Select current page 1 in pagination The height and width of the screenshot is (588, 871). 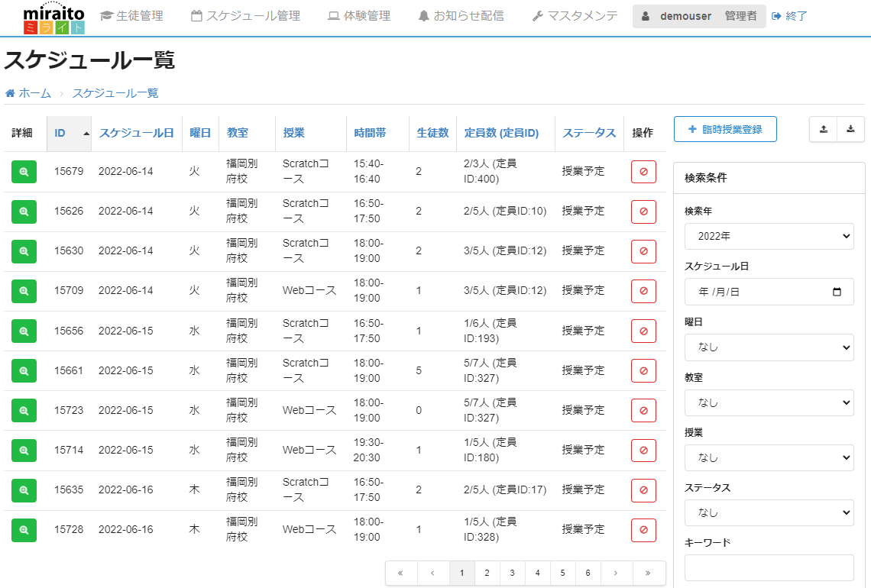pos(461,573)
